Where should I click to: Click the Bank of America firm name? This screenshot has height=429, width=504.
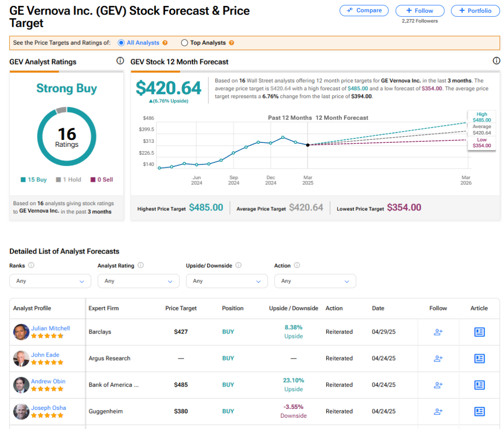click(x=114, y=385)
